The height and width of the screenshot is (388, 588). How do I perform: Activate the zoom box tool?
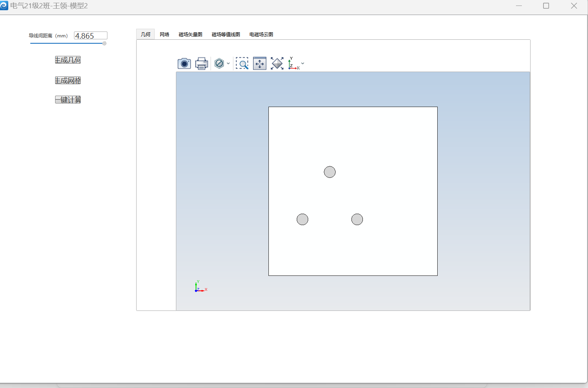[x=242, y=63]
